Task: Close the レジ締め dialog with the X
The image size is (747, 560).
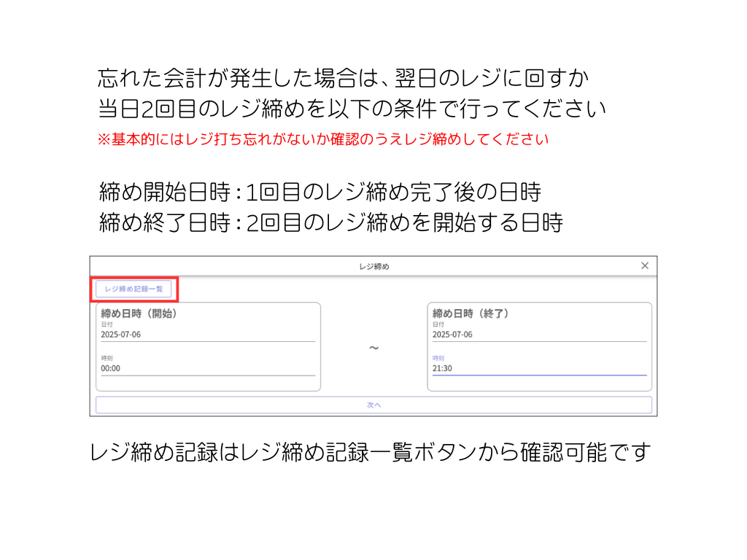Action: (x=645, y=265)
